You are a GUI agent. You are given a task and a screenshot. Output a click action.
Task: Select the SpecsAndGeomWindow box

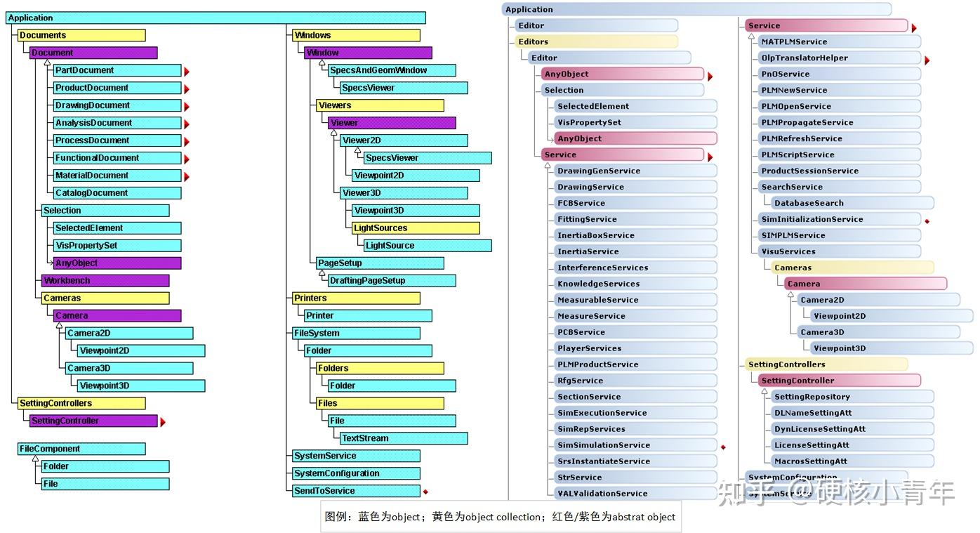tap(392, 70)
